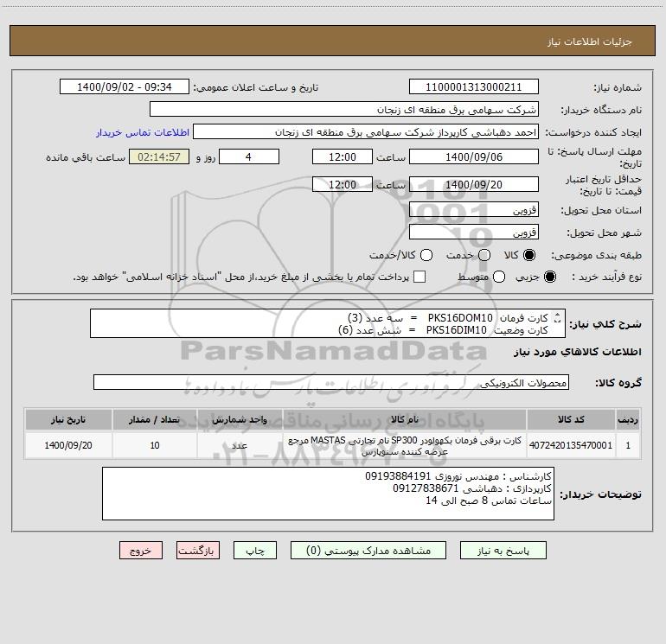Image resolution: width=666 pixels, height=644 pixels.
Task: Select the 'خدمت' radio option
Action: (484, 255)
